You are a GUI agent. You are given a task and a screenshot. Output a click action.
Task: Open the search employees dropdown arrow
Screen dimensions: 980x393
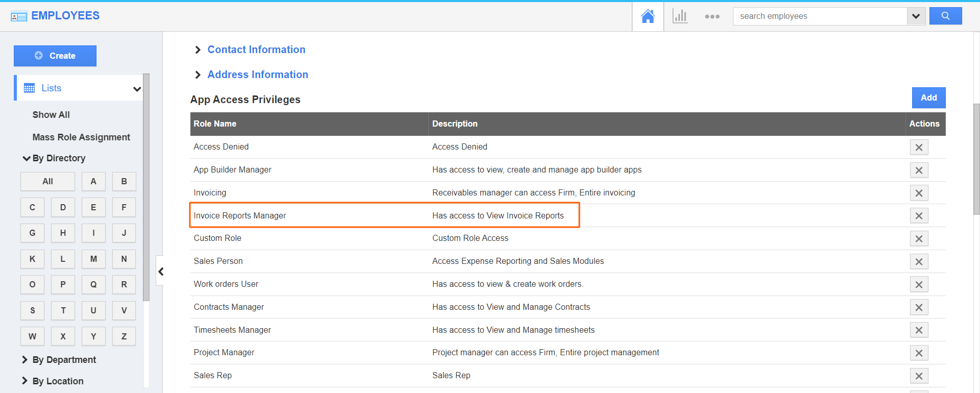coord(916,16)
